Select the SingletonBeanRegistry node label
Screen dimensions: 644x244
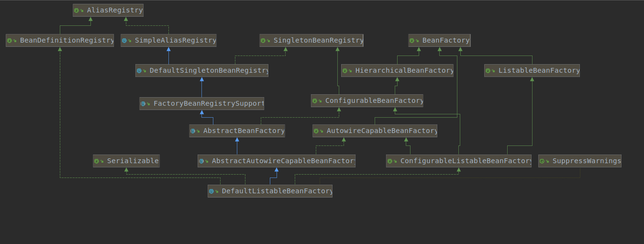pyautogui.click(x=318, y=41)
